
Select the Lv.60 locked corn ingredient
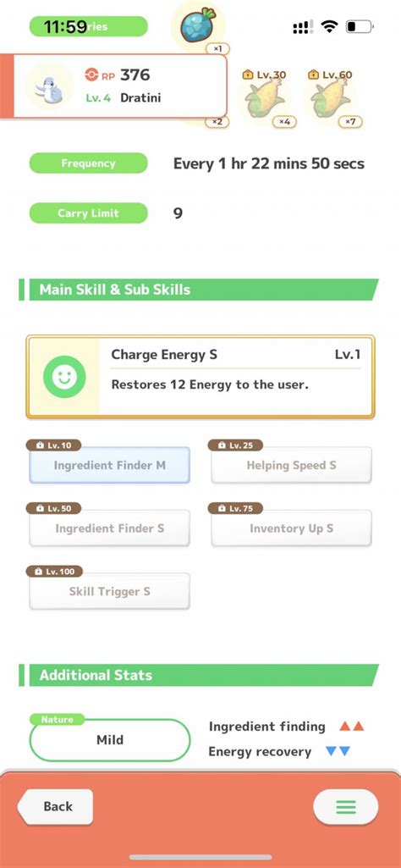coord(331,98)
